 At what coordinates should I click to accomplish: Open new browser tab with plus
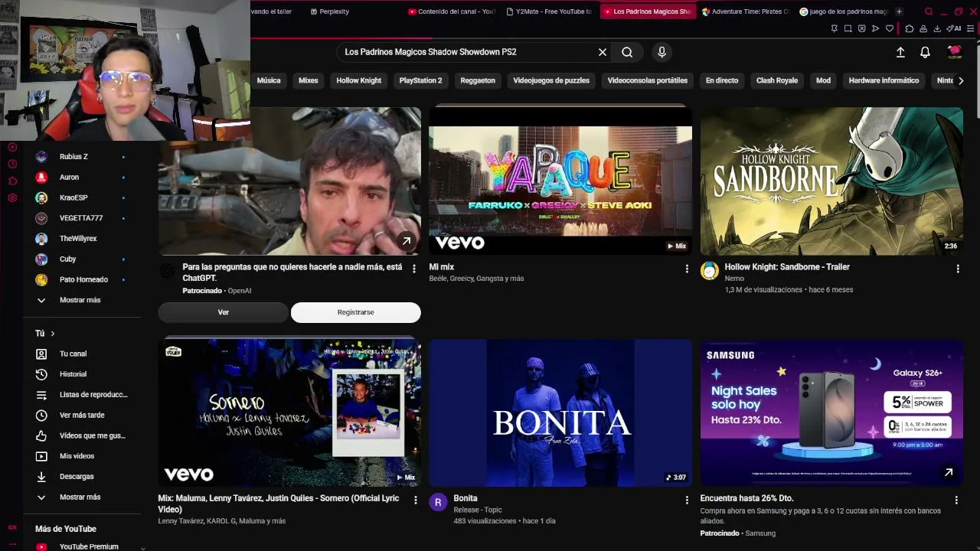point(899,11)
